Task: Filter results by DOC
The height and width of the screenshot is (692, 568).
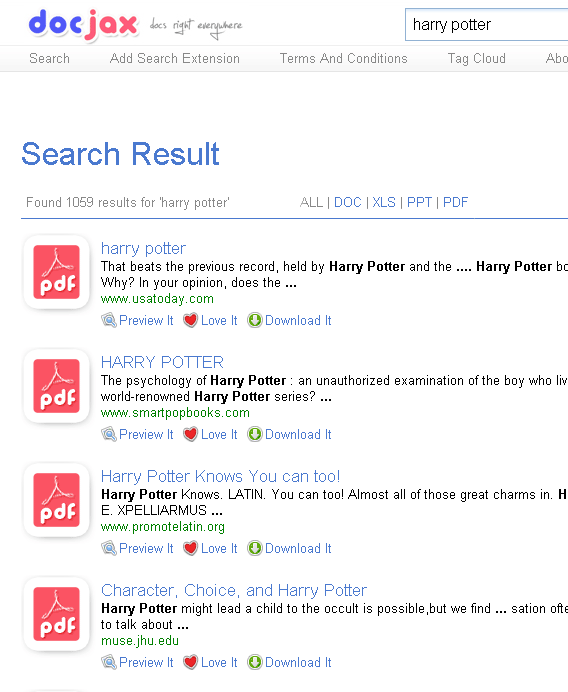Action: point(348,202)
